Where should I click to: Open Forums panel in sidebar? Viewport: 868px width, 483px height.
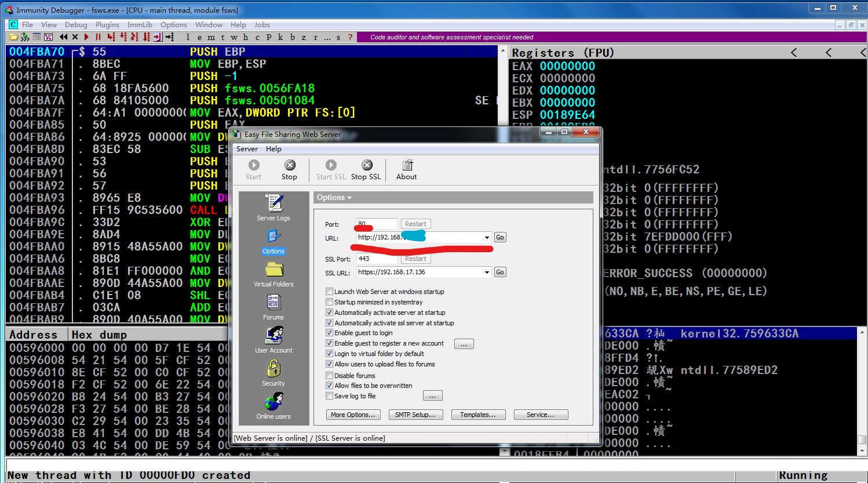click(x=273, y=307)
